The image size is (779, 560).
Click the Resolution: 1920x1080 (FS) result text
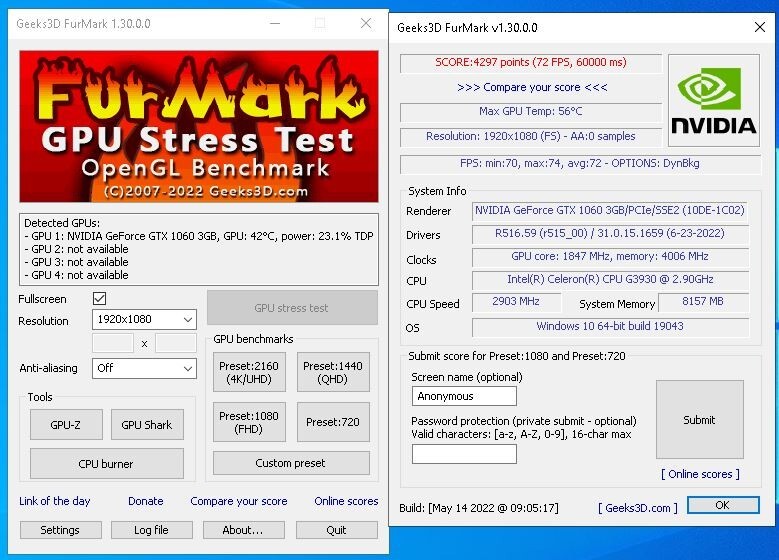[531, 136]
